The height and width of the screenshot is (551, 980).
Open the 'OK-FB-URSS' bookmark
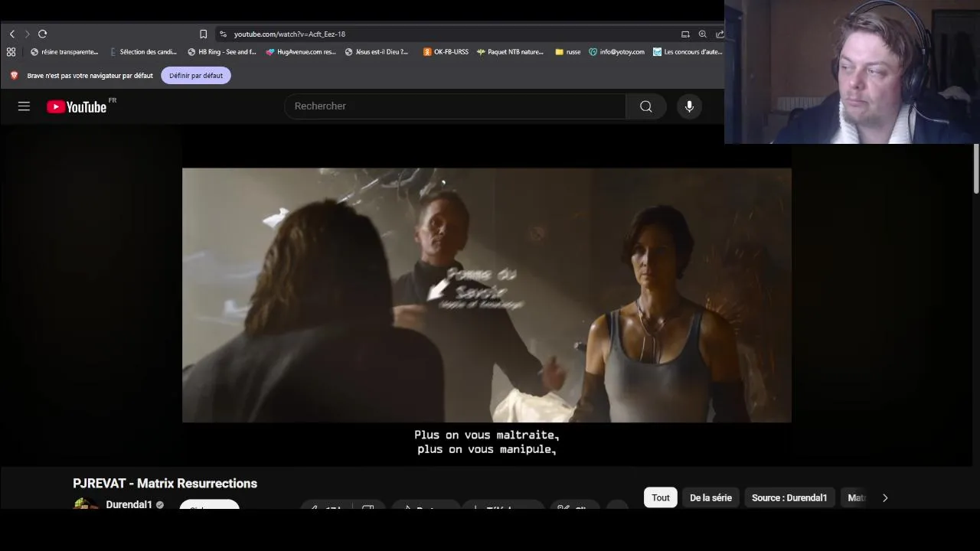[x=446, y=52]
